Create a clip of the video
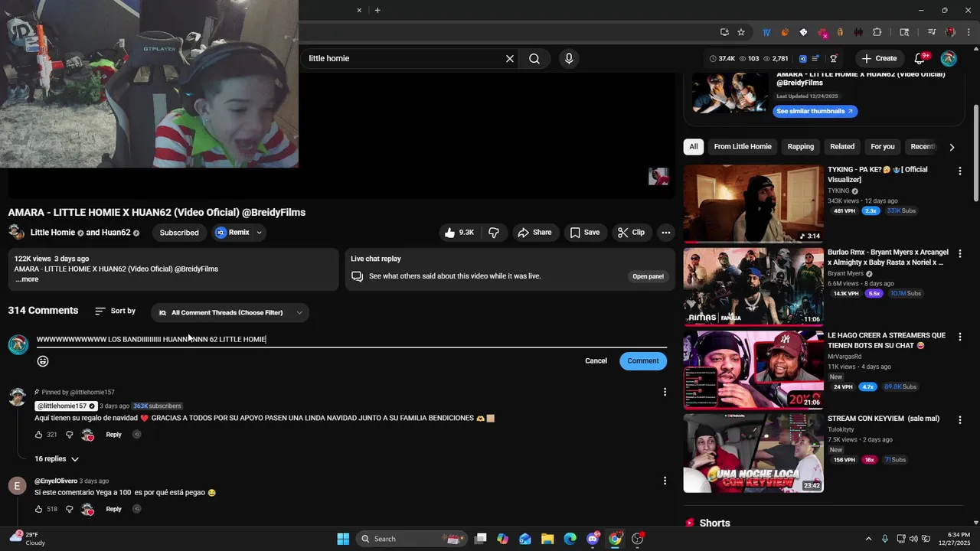This screenshot has width=980, height=551. 632,233
